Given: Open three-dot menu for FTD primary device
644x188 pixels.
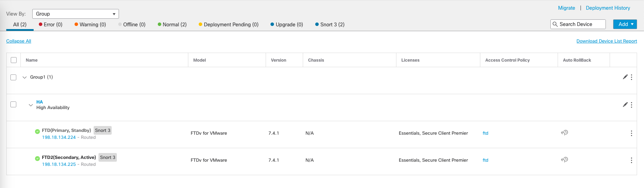Looking at the screenshot, I should coord(632,133).
